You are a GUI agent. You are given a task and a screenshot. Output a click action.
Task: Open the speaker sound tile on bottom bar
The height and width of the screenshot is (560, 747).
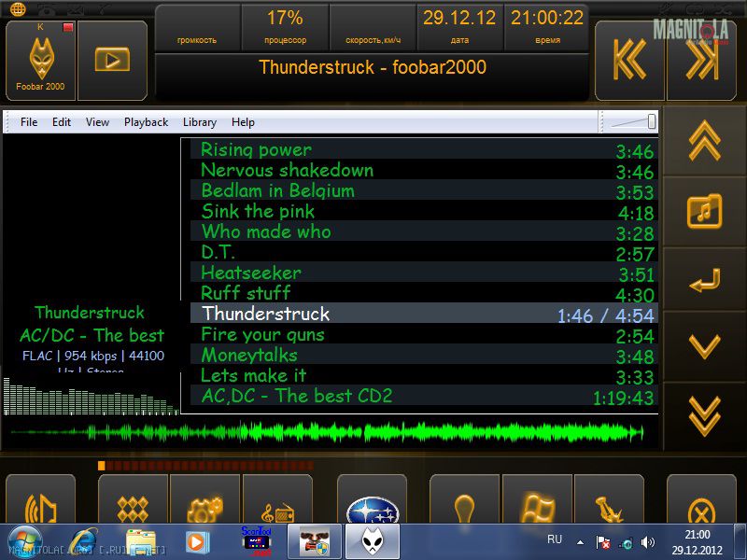tap(40, 499)
